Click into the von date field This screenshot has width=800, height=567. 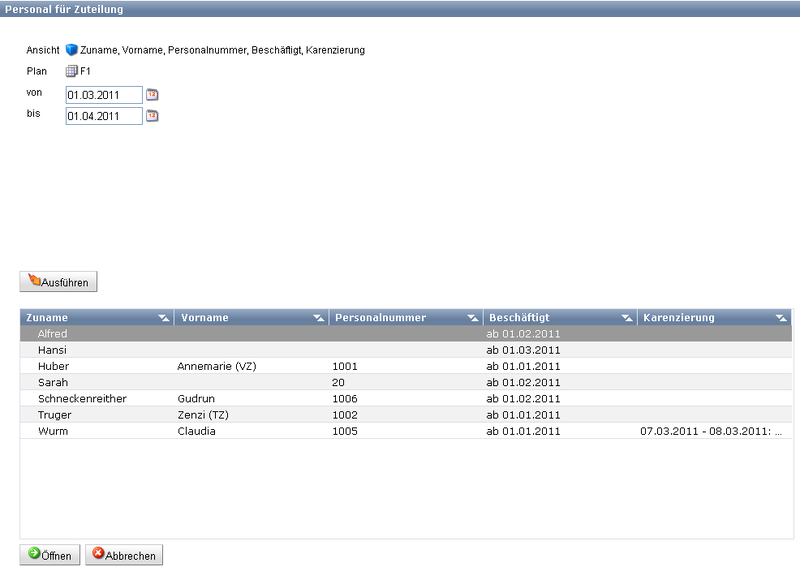(104, 95)
